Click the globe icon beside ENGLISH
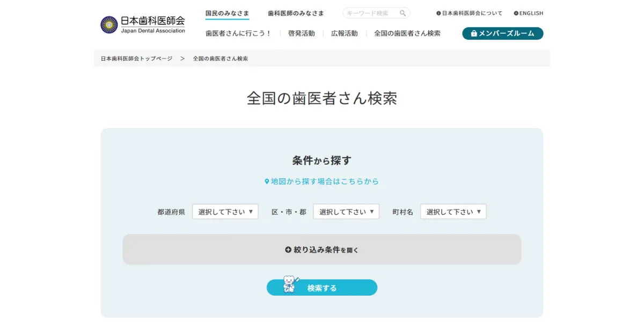 [x=516, y=13]
